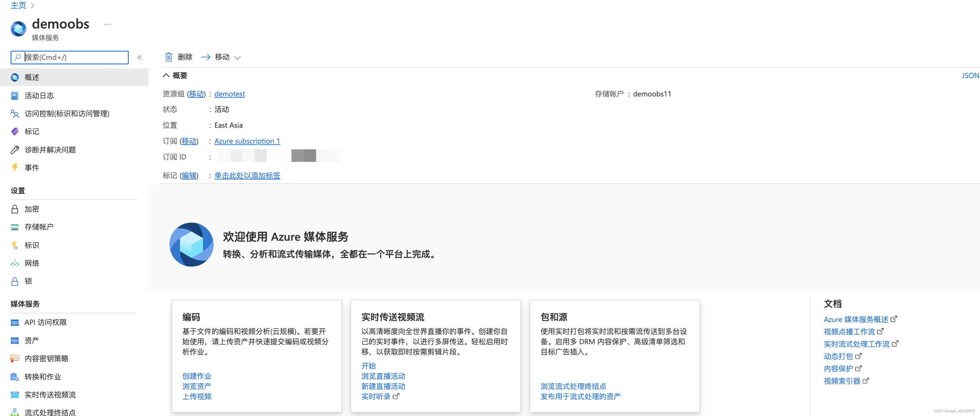Click the demoobs media service logo

pyautogui.click(x=18, y=29)
